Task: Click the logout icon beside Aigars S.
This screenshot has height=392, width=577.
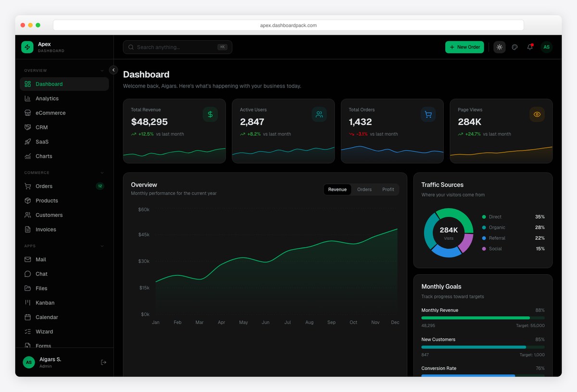Action: click(103, 362)
